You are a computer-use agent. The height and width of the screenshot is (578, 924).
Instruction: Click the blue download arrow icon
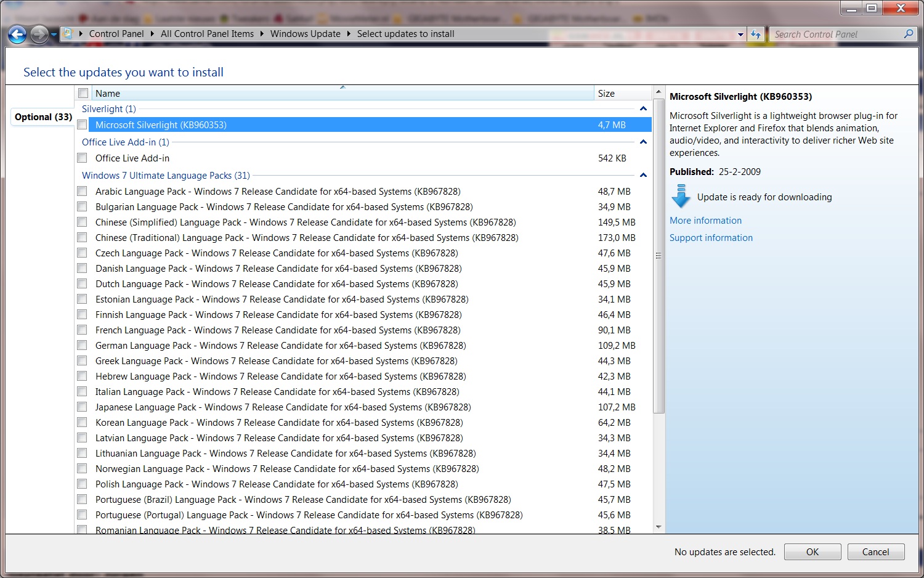[681, 196]
